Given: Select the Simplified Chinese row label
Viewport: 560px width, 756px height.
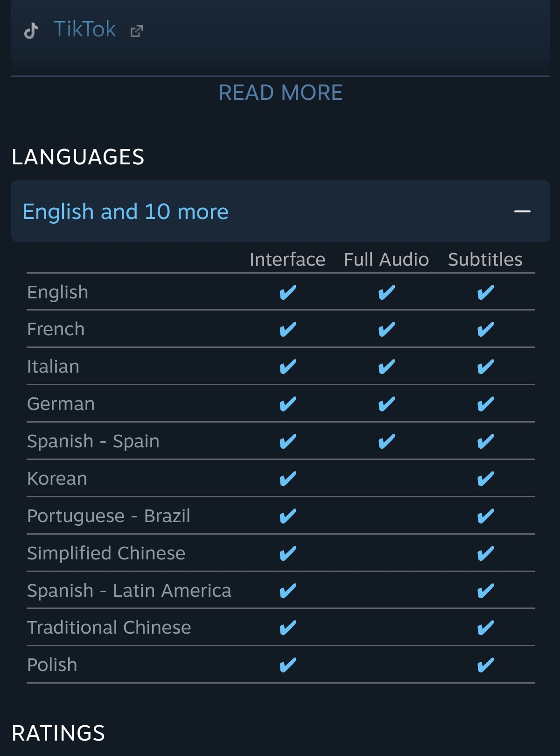Looking at the screenshot, I should pyautogui.click(x=106, y=553).
